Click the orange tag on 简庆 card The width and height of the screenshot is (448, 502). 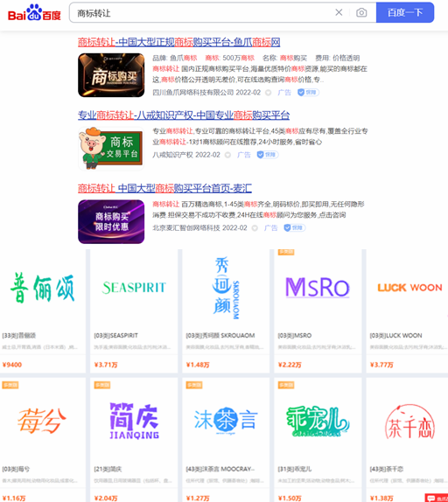(x=102, y=385)
